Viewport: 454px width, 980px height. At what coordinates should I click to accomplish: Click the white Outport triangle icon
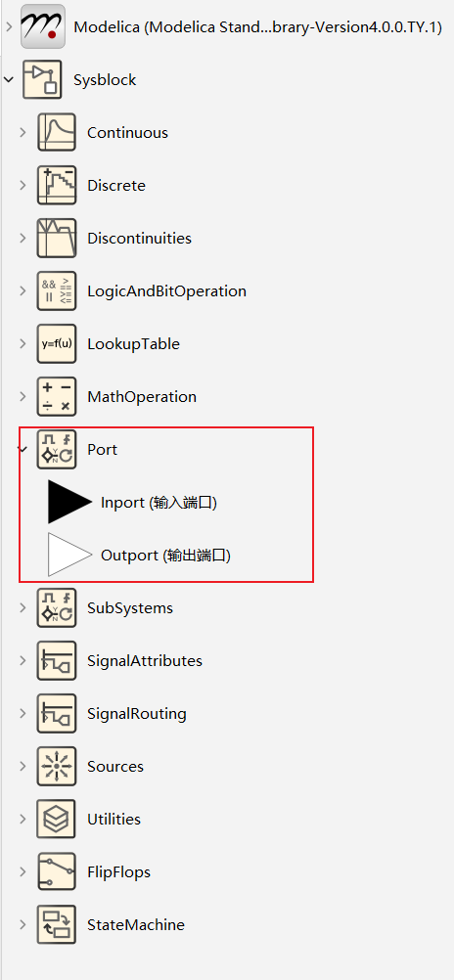[x=70, y=555]
